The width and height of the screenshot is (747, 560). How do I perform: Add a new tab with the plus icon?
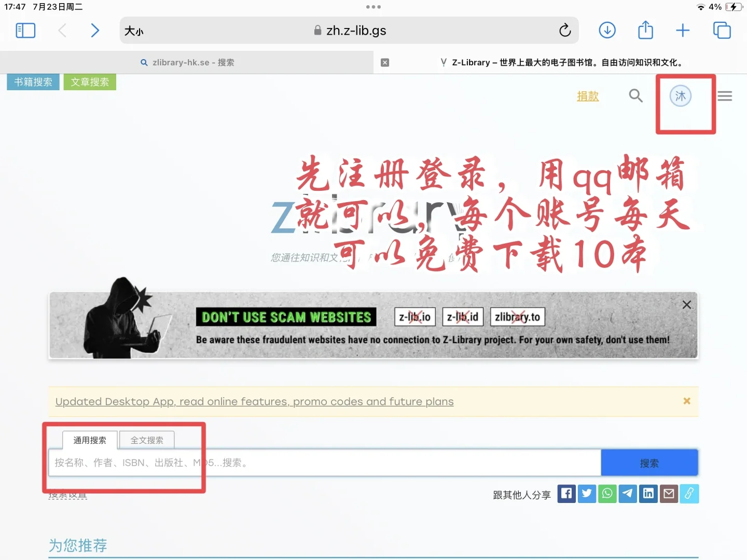pos(683,31)
